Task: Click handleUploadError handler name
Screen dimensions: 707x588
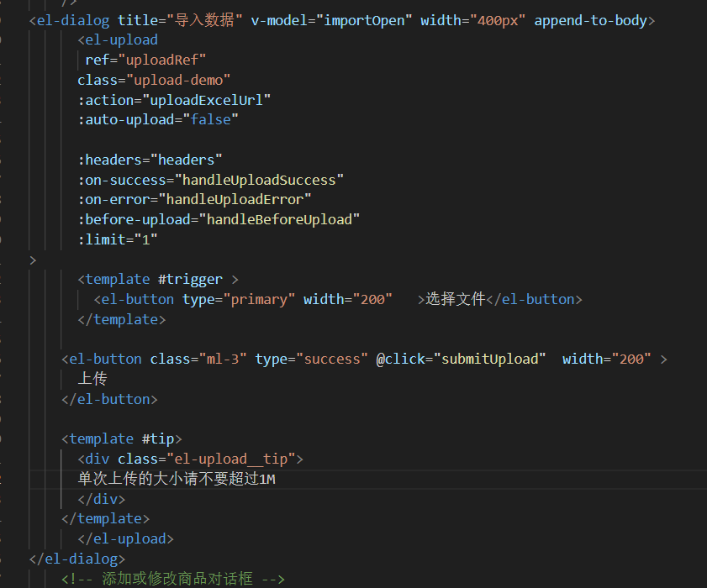Action: tap(235, 200)
